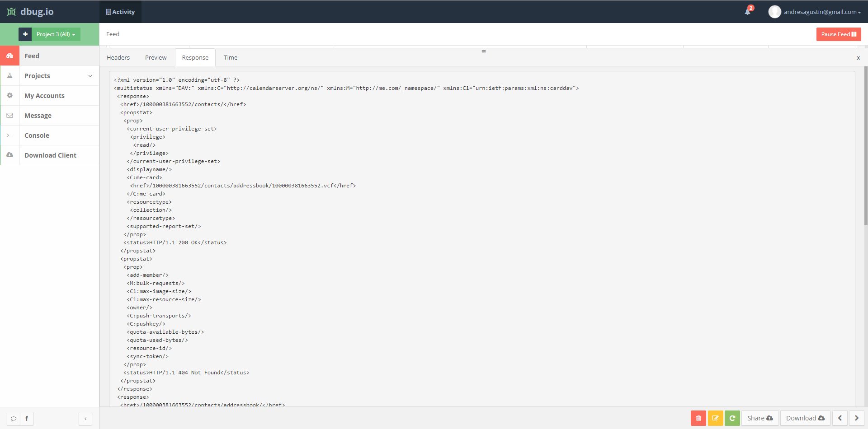Click the sync-token line
The image size is (868, 429).
coord(148,356)
